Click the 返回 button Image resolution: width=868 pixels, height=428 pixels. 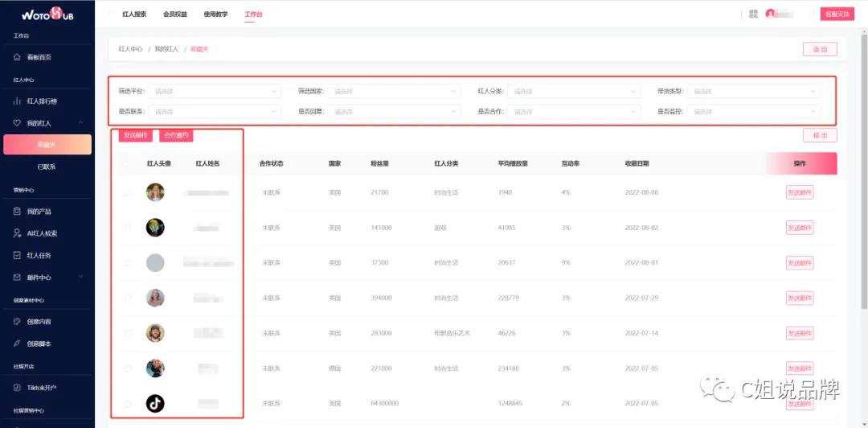point(820,49)
